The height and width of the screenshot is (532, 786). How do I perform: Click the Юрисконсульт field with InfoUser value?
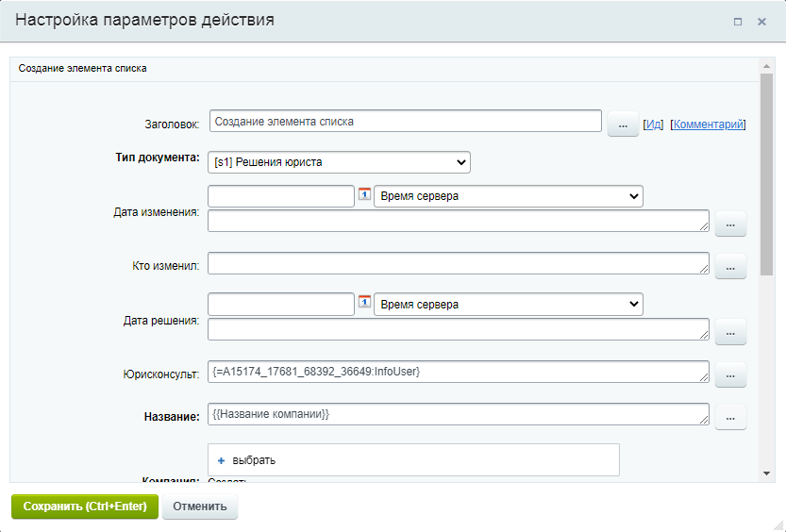pos(459,372)
